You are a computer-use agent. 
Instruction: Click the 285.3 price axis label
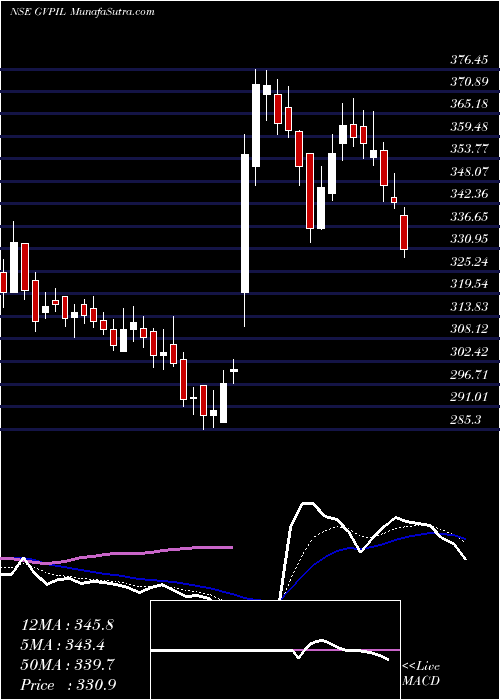[x=464, y=420]
